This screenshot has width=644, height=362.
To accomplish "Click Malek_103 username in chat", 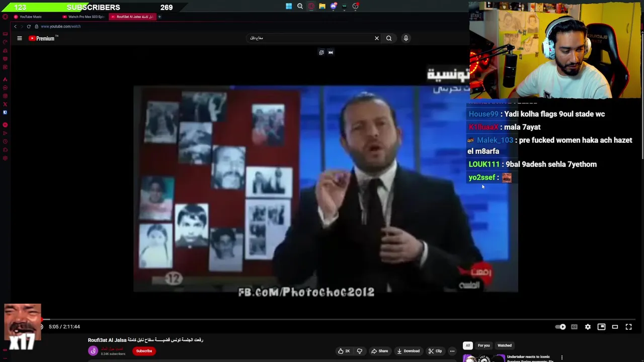I will pyautogui.click(x=495, y=140).
